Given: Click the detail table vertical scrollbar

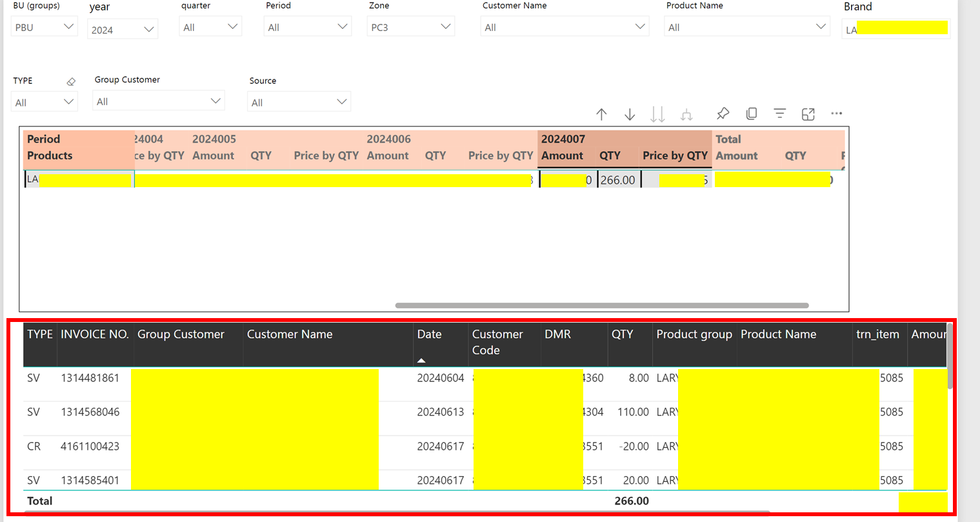Looking at the screenshot, I should 950,356.
